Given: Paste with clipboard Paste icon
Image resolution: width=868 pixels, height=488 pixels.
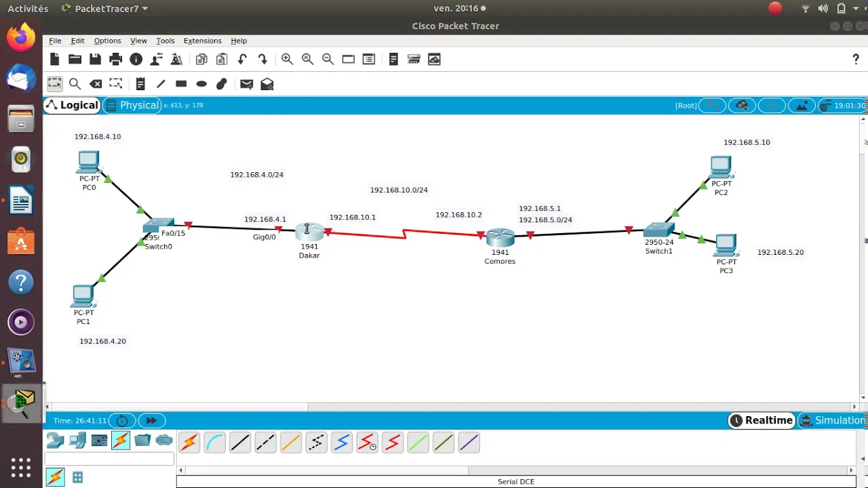Looking at the screenshot, I should pyautogui.click(x=222, y=60).
